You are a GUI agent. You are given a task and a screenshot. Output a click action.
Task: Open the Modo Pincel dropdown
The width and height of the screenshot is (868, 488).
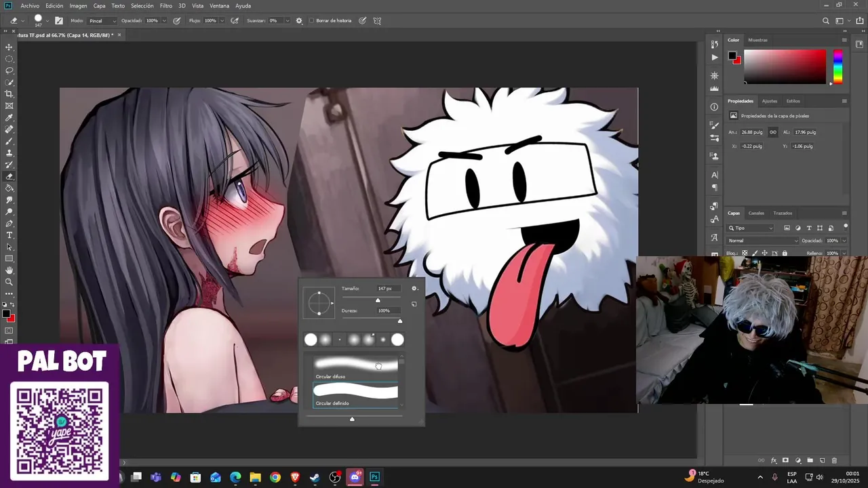[x=102, y=20]
